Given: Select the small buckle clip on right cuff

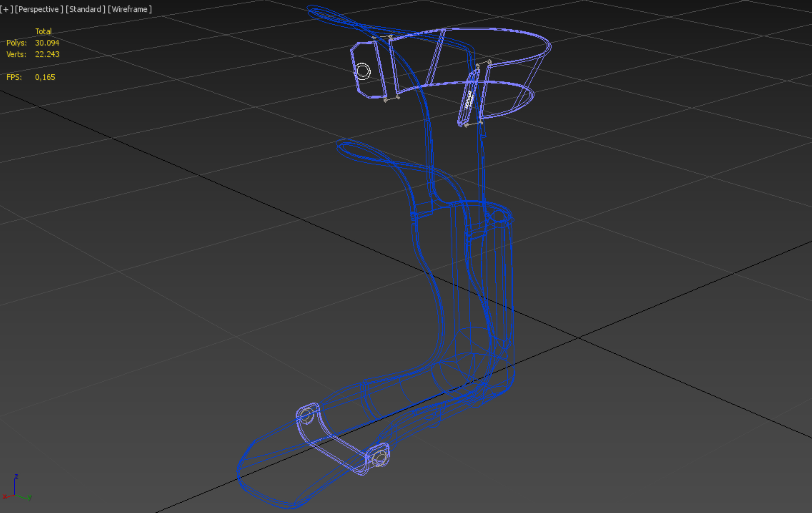Looking at the screenshot, I should [x=468, y=99].
